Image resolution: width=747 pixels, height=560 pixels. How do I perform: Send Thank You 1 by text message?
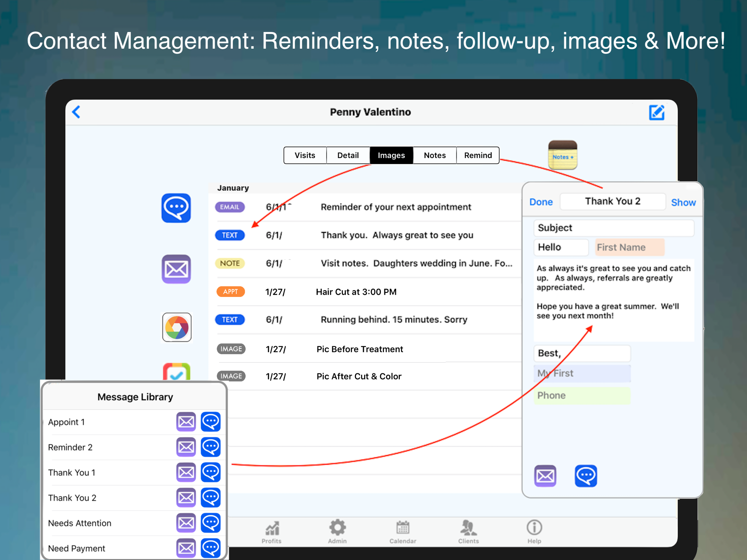[211, 472]
